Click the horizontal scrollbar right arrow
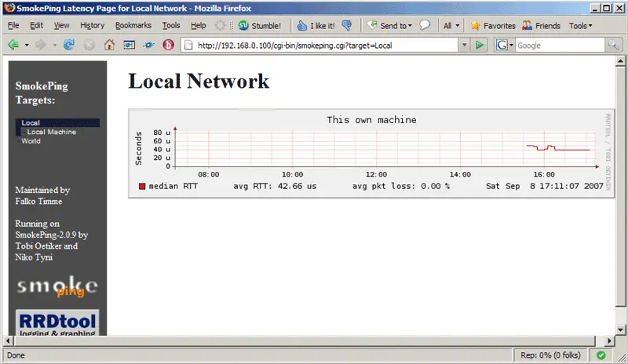Image resolution: width=628 pixels, height=364 pixels. 609,340
